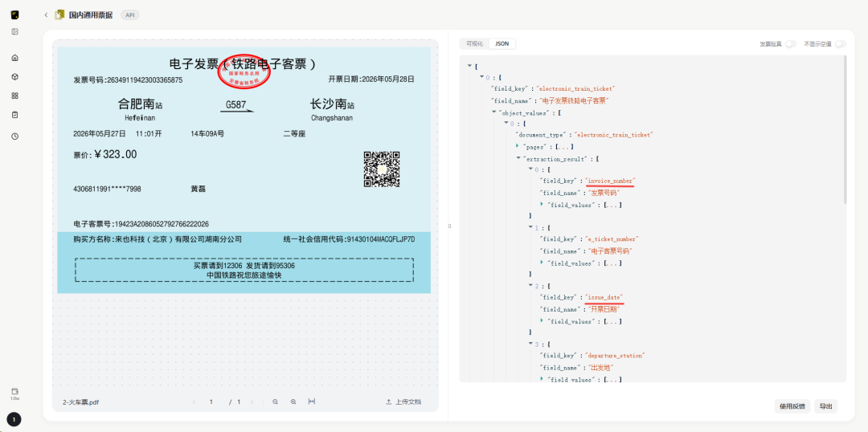Collapse the top-level 0 object node

481,77
